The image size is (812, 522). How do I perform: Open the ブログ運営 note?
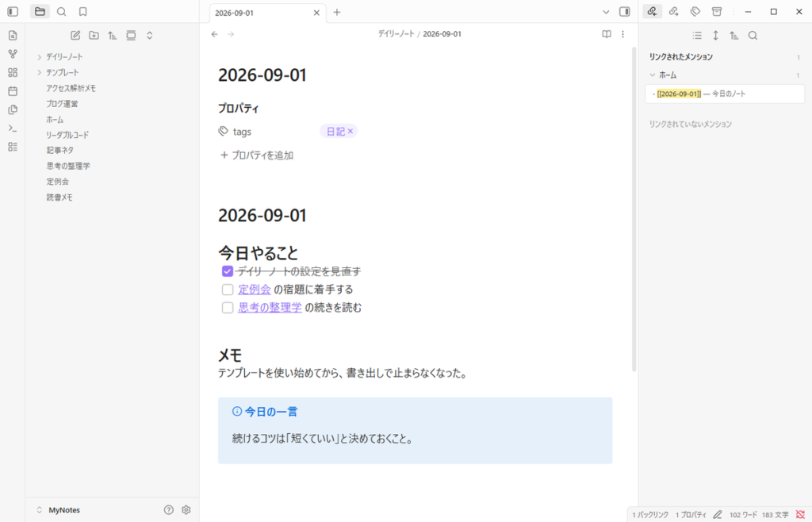62,104
